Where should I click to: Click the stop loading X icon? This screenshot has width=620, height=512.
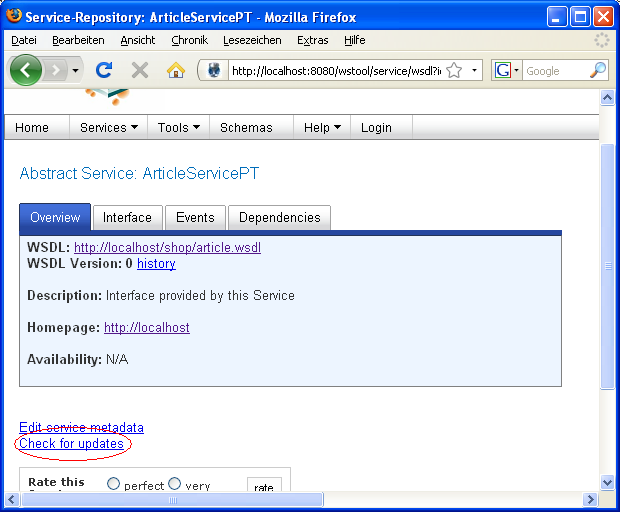140,71
